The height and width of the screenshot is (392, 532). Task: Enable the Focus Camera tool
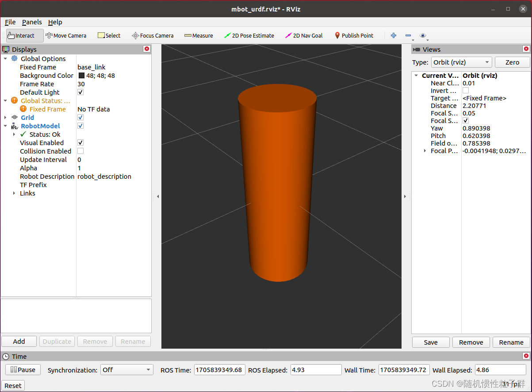tap(153, 35)
